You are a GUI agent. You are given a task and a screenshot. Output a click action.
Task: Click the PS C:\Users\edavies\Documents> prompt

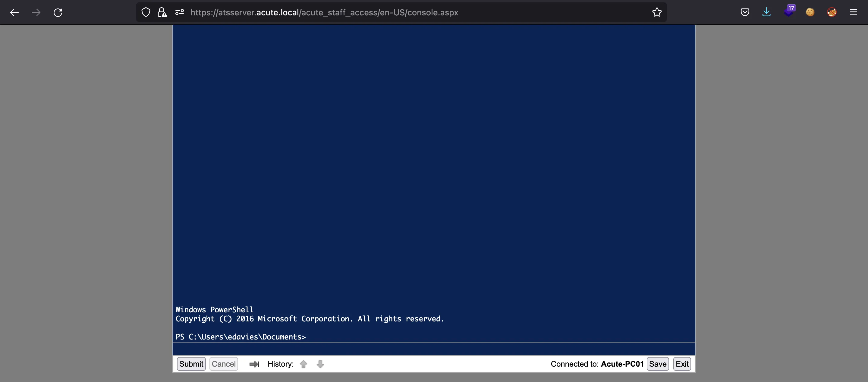241,337
